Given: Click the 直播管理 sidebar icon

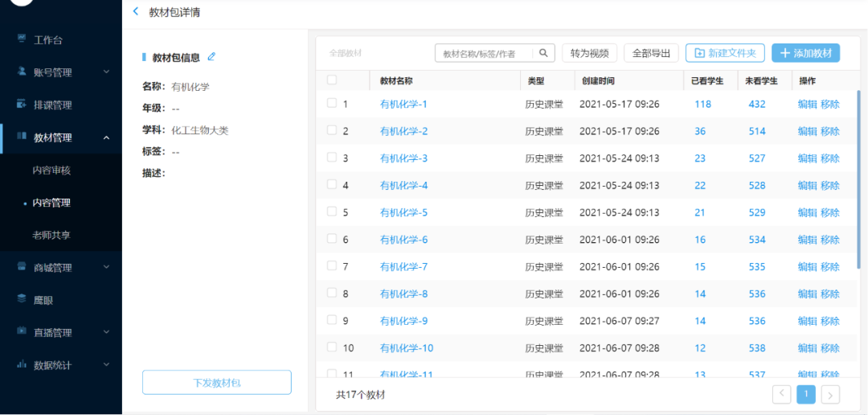Looking at the screenshot, I should point(22,332).
